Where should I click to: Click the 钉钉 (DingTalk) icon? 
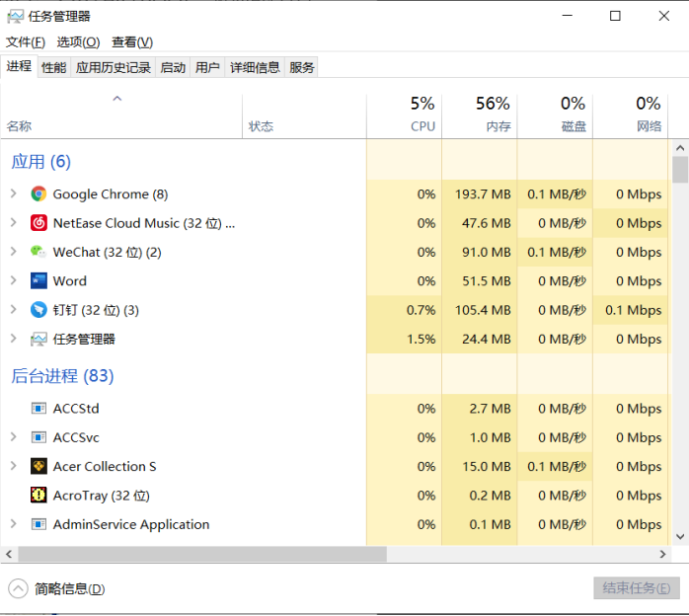(38, 310)
